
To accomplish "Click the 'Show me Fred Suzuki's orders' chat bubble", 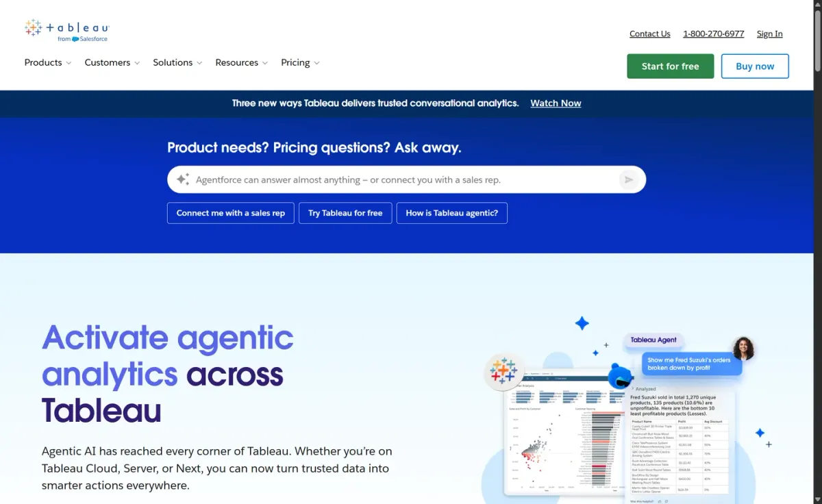I will click(692, 364).
